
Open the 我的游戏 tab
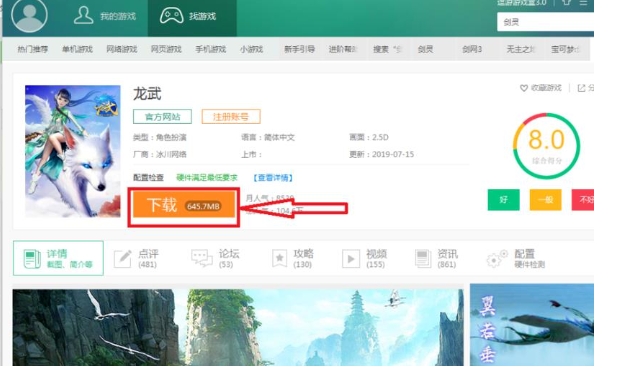point(105,16)
